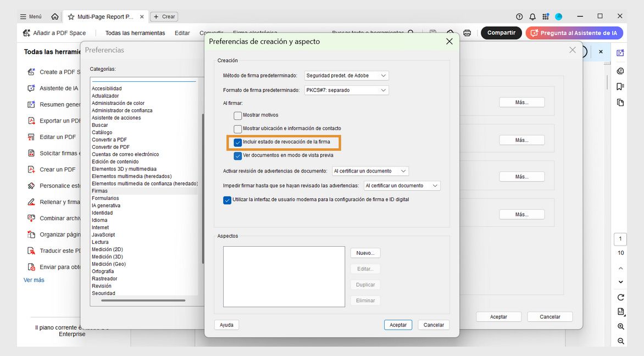Click inside the Aspectos list box
Screen dimensions: 644x356
(284, 276)
